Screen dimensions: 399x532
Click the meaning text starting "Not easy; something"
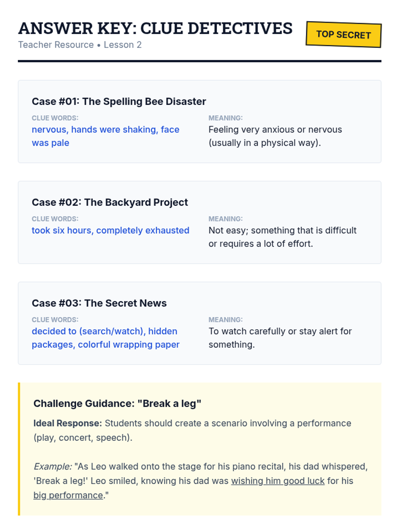point(282,230)
